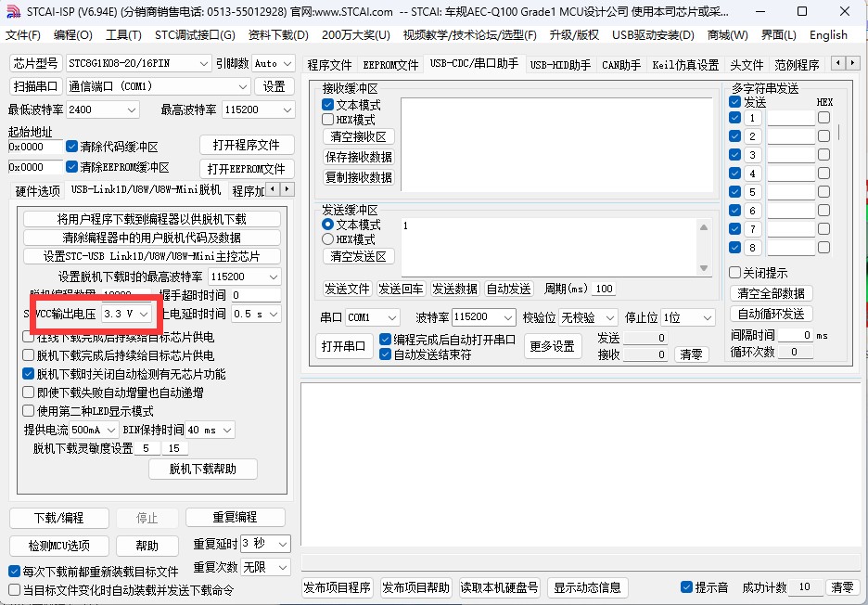This screenshot has height=605, width=868.
Task: Open the 引脚数 Auto dropdown
Action: [x=274, y=63]
